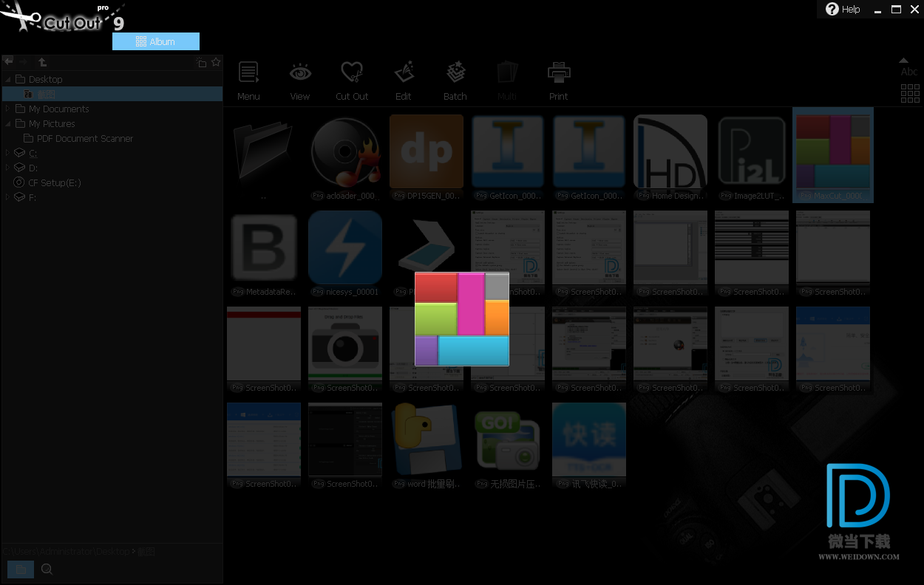Select the Desktop folder
Screen dimensions: 924x585
tap(45, 79)
